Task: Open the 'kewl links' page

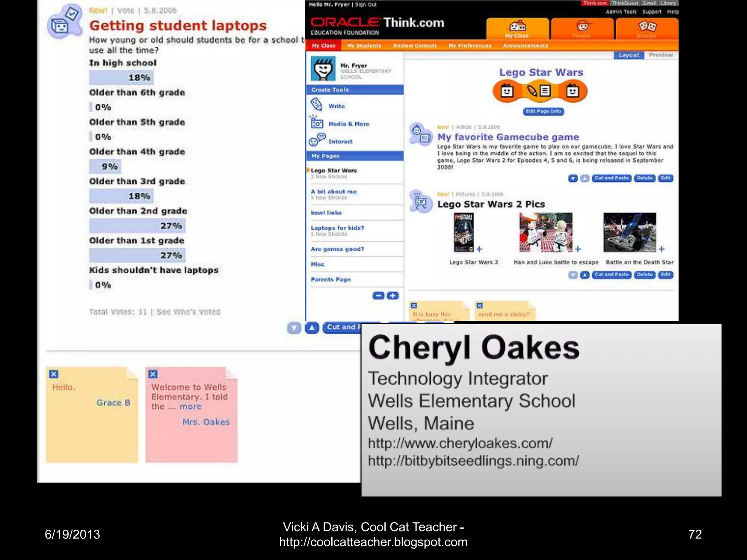Action: point(326,213)
